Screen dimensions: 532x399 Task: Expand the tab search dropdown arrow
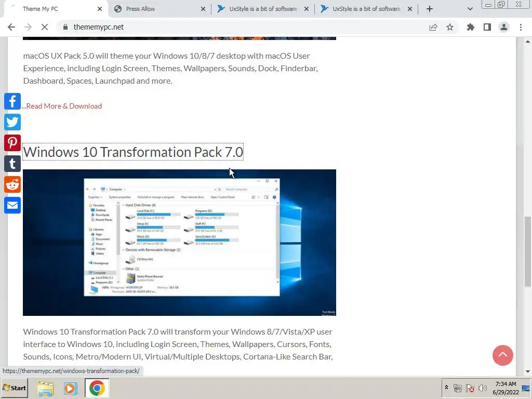pyautogui.click(x=470, y=9)
